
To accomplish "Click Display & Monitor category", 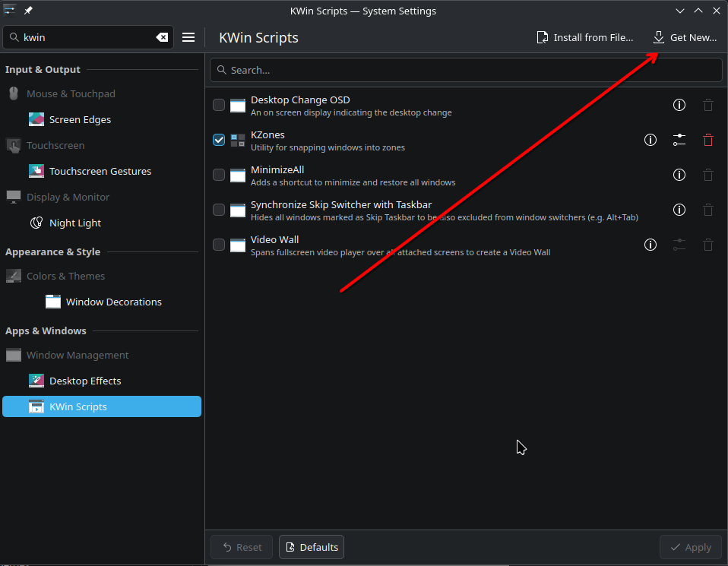I will point(102,197).
